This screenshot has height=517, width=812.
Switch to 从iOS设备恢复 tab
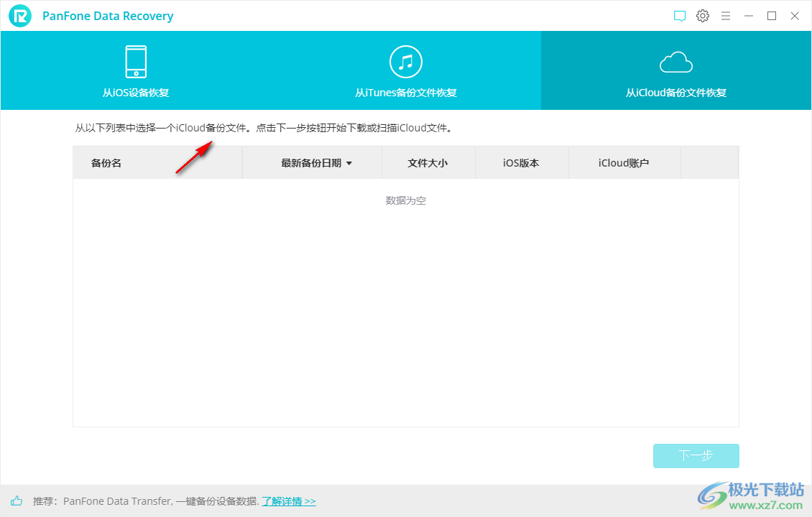[136, 70]
